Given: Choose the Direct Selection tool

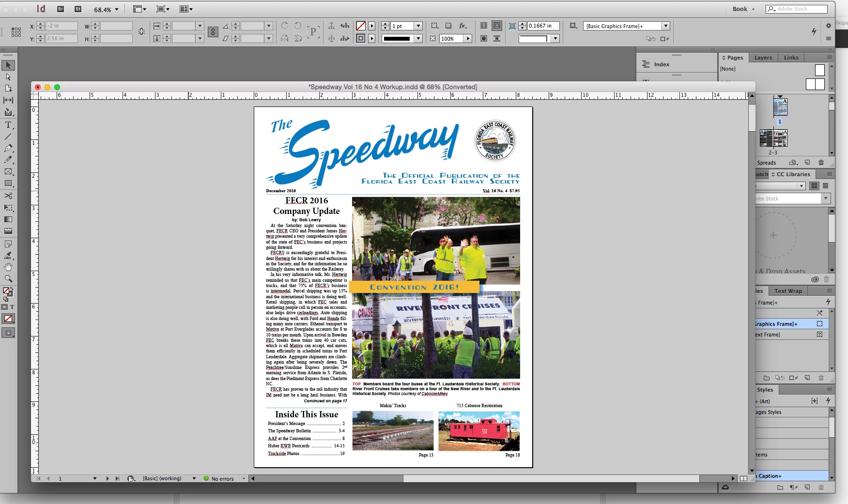Looking at the screenshot, I should point(8,77).
